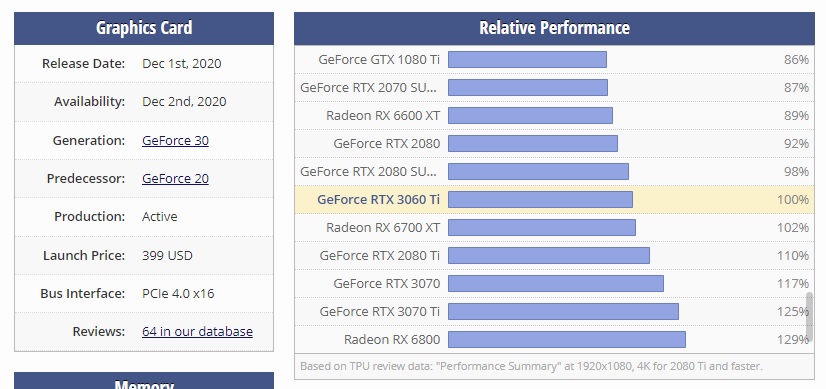The height and width of the screenshot is (389, 826).
Task: Click the Radeon RX 6600 XT entry
Action: pos(554,115)
